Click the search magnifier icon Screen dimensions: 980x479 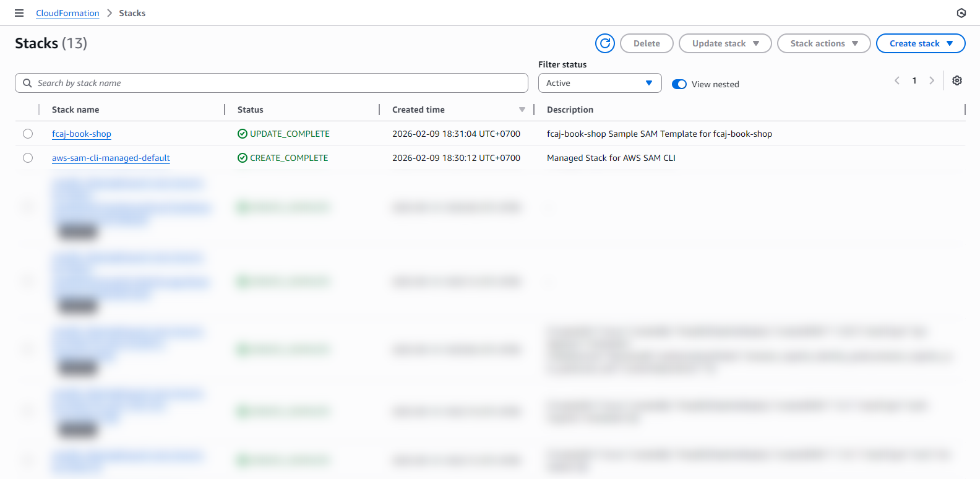click(x=27, y=83)
